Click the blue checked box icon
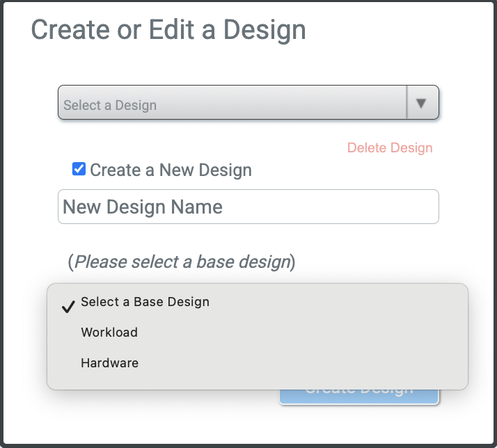497x448 pixels. pos(79,169)
